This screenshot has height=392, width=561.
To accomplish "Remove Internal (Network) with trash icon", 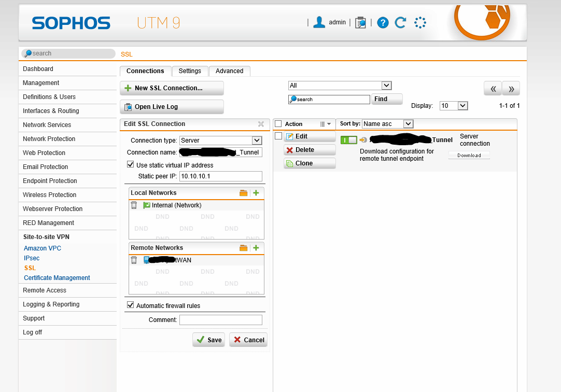I will (134, 205).
